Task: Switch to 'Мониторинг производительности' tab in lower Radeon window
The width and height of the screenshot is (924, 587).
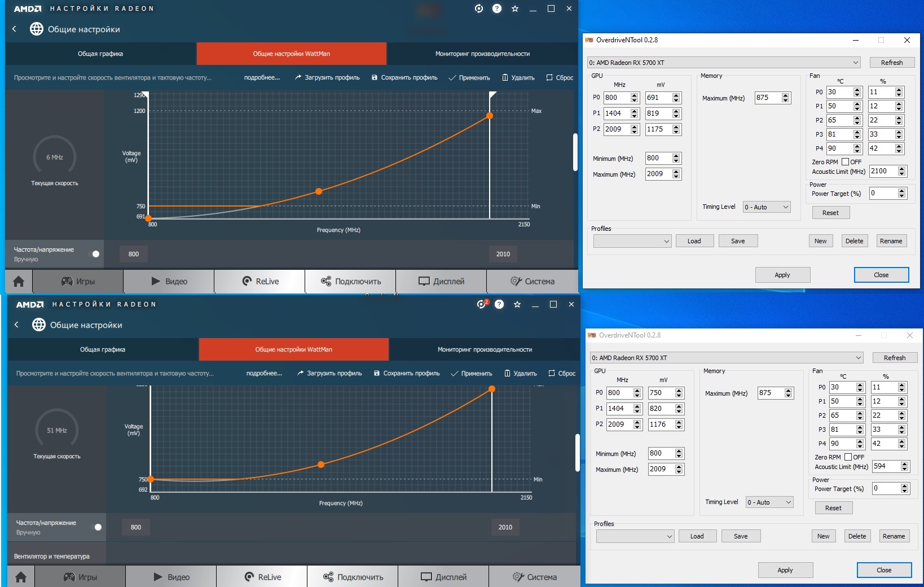Action: [485, 349]
